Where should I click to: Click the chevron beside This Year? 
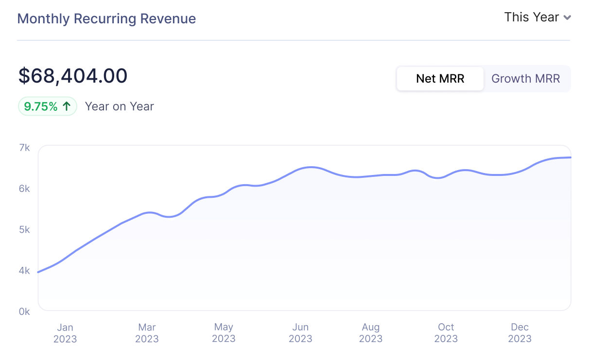coord(567,17)
